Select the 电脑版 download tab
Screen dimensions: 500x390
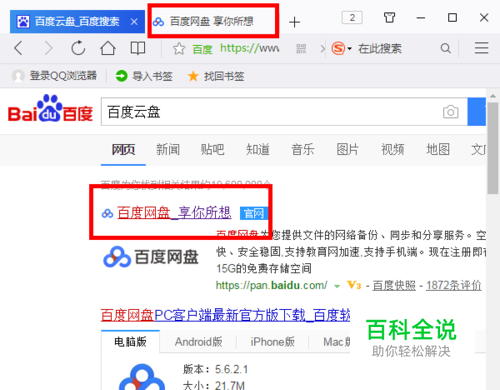click(130, 342)
